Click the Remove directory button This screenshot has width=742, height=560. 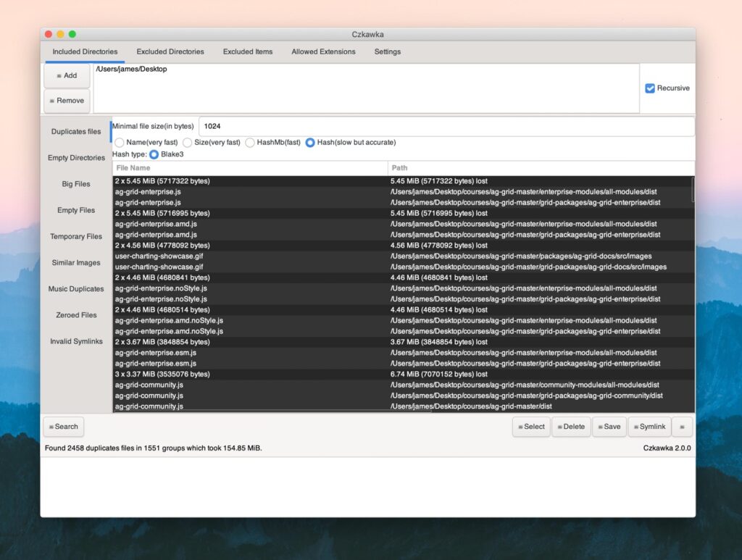(x=67, y=101)
